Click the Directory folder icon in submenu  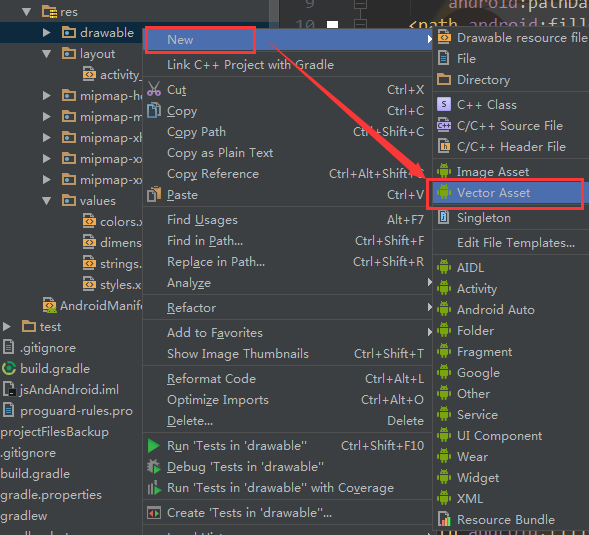pyautogui.click(x=444, y=80)
